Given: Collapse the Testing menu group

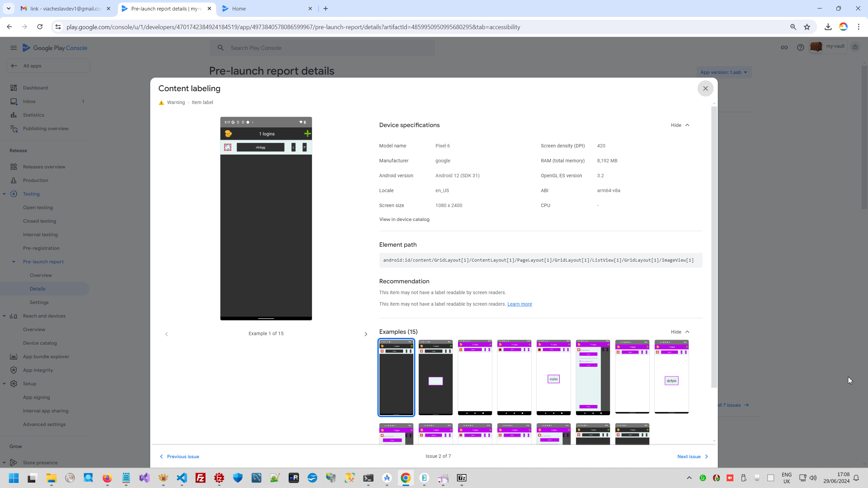Looking at the screenshot, I should tap(4, 194).
